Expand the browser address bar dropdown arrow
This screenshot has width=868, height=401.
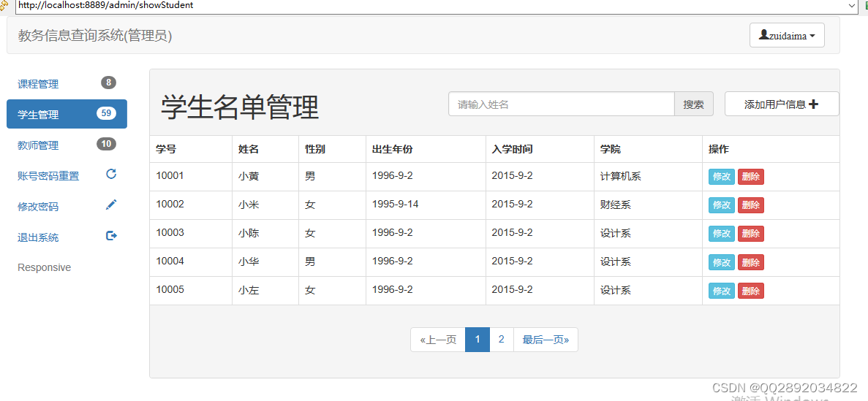point(852,5)
